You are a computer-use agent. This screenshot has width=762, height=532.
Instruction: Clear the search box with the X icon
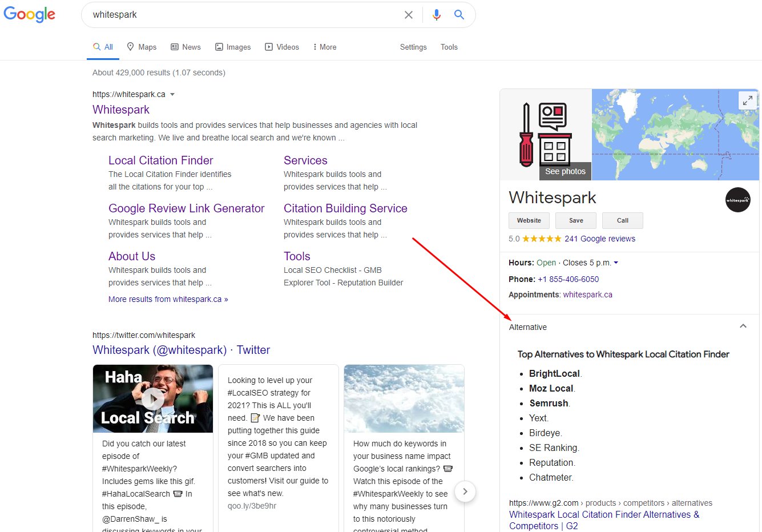coord(409,15)
